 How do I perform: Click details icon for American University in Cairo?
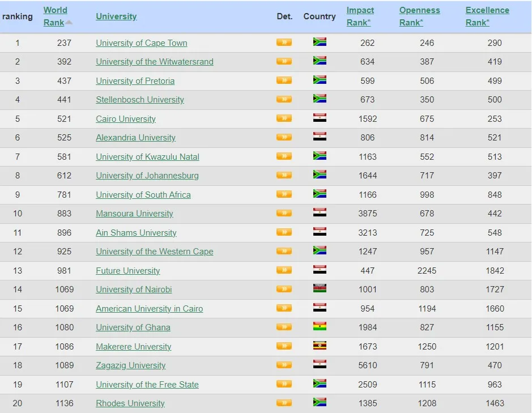click(284, 308)
